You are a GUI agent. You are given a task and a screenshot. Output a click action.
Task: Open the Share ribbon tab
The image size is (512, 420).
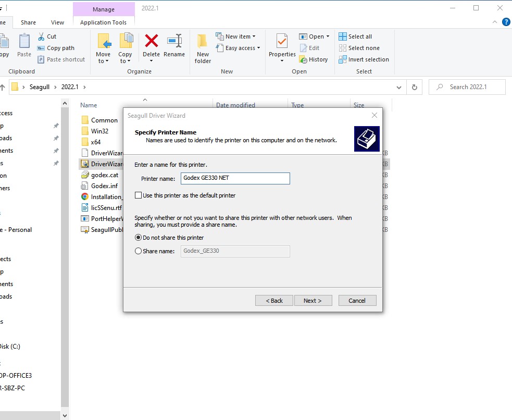tap(29, 22)
